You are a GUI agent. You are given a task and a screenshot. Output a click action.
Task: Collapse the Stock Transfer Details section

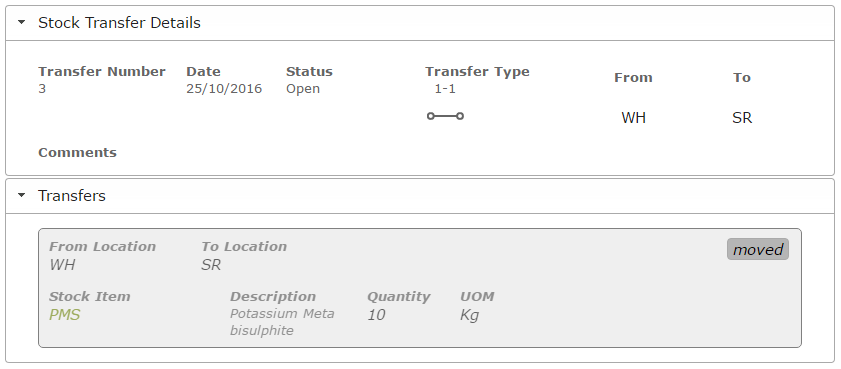(x=21, y=23)
